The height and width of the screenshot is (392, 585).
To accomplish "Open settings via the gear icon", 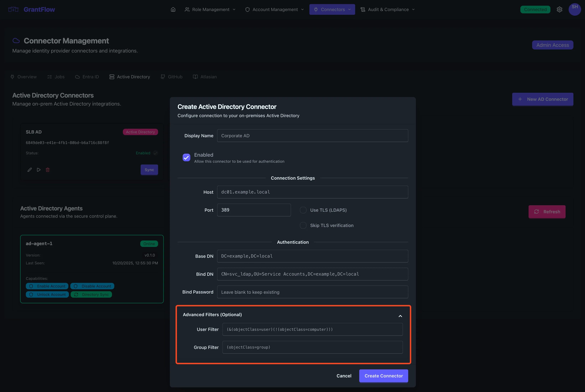I will pos(560,9).
